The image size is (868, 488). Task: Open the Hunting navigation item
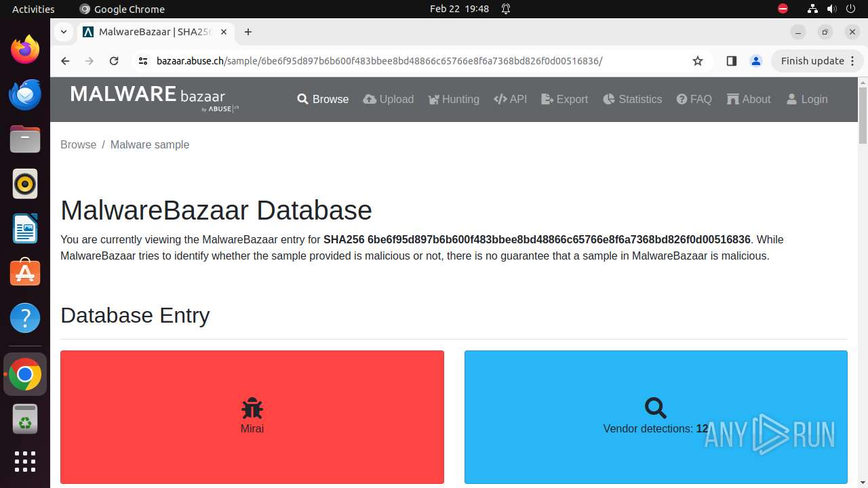[454, 99]
